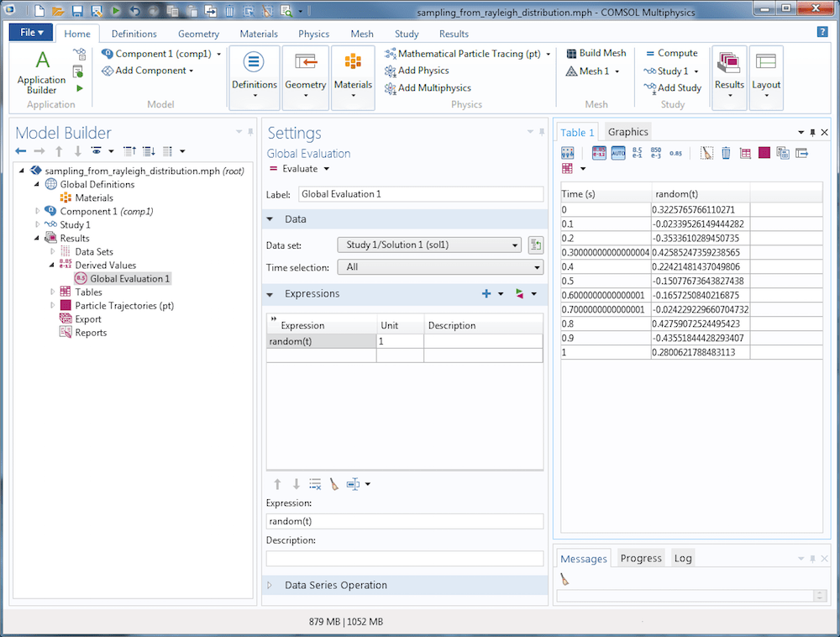
Task: Open the Time selection dropdown
Action: [x=440, y=266]
